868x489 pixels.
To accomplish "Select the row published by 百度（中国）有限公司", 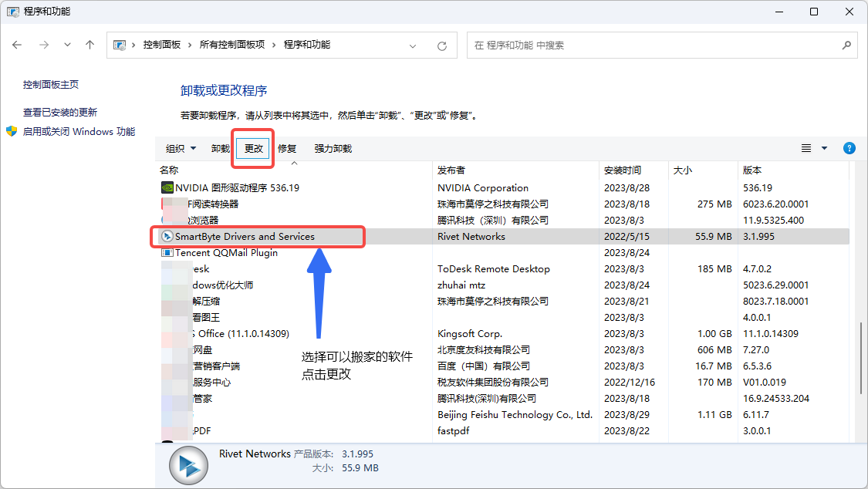I will tap(502, 366).
